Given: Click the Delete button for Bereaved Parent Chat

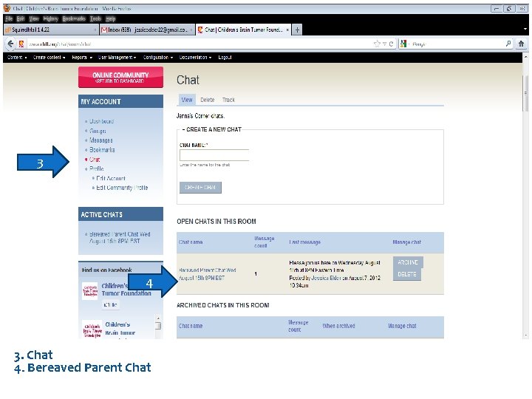Looking at the screenshot, I should pyautogui.click(x=407, y=274).
